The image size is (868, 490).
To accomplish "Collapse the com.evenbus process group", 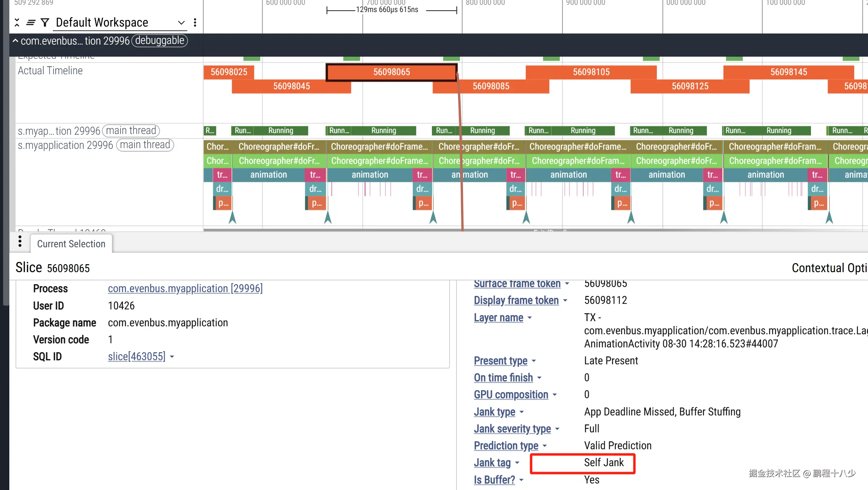I will pos(16,41).
